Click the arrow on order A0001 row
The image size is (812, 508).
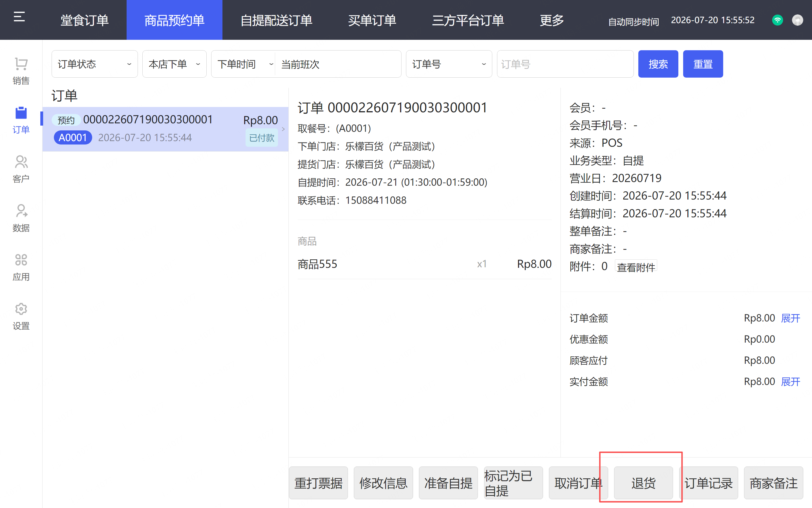coord(283,129)
